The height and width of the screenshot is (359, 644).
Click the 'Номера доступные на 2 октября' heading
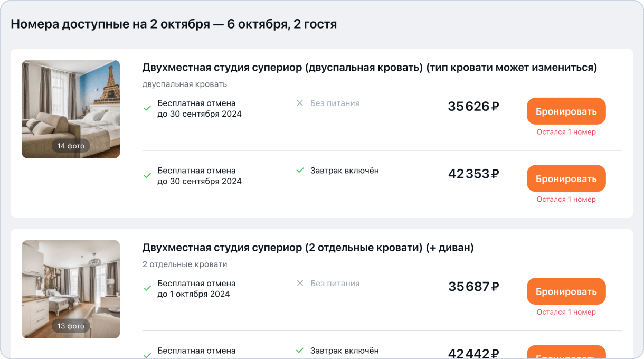click(x=174, y=24)
